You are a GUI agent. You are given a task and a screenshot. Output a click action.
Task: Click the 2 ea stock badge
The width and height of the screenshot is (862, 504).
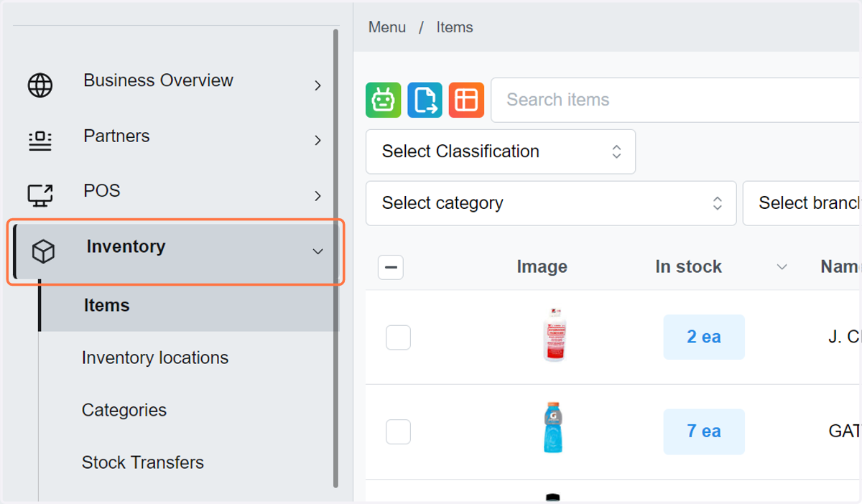coord(704,337)
